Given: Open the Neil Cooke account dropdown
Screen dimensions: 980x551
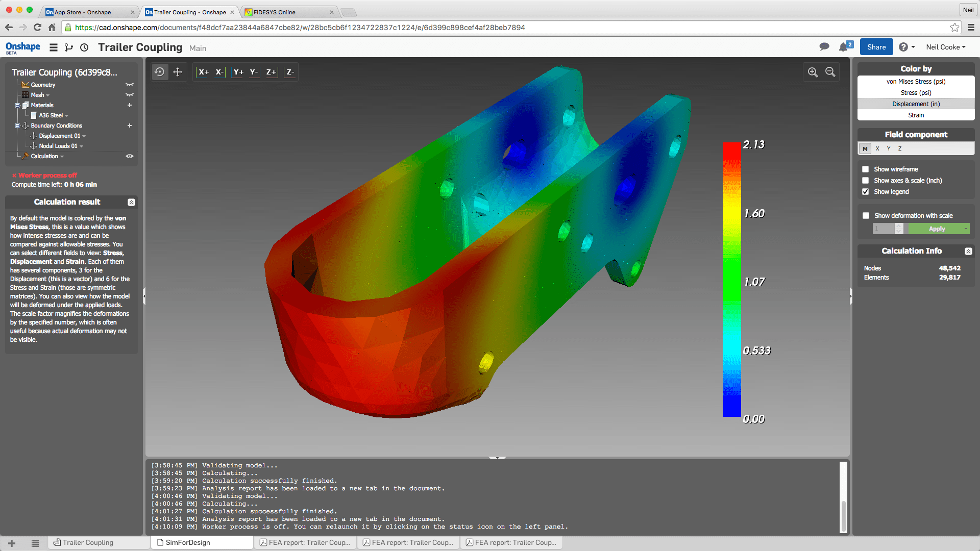Looking at the screenshot, I should (x=945, y=47).
